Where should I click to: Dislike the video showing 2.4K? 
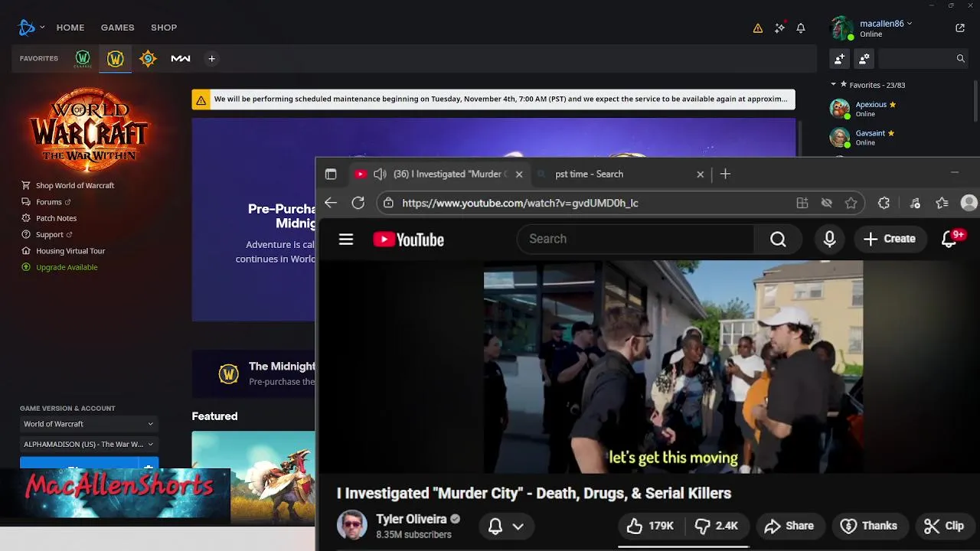[x=717, y=527]
